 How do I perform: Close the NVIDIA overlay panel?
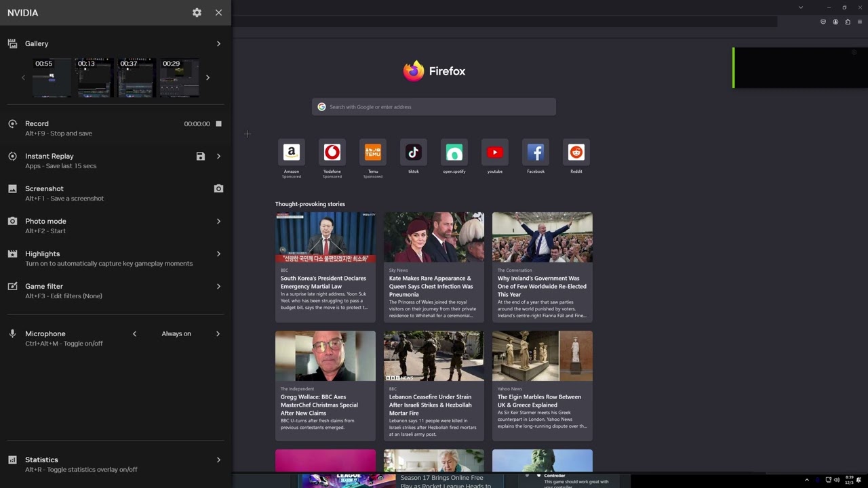tap(218, 12)
